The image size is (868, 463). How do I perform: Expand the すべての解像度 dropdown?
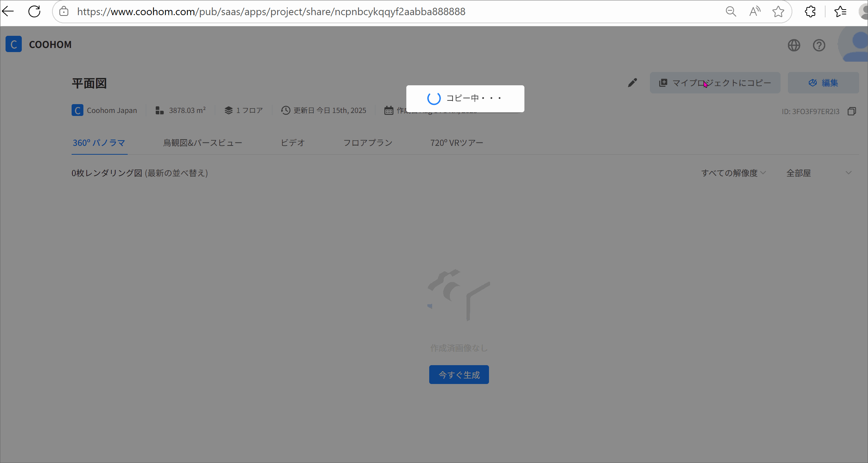tap(734, 173)
